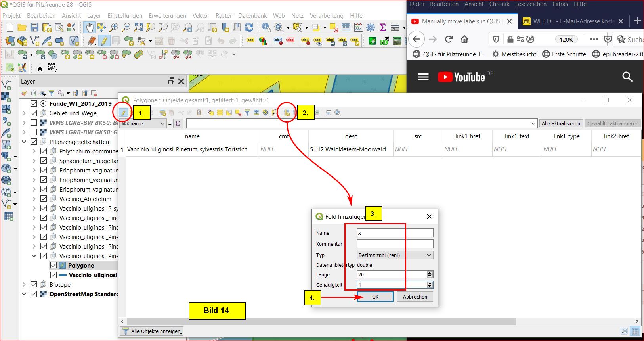Click OK in Feld hinzufügen dialog
The height and width of the screenshot is (341, 644).
point(375,297)
